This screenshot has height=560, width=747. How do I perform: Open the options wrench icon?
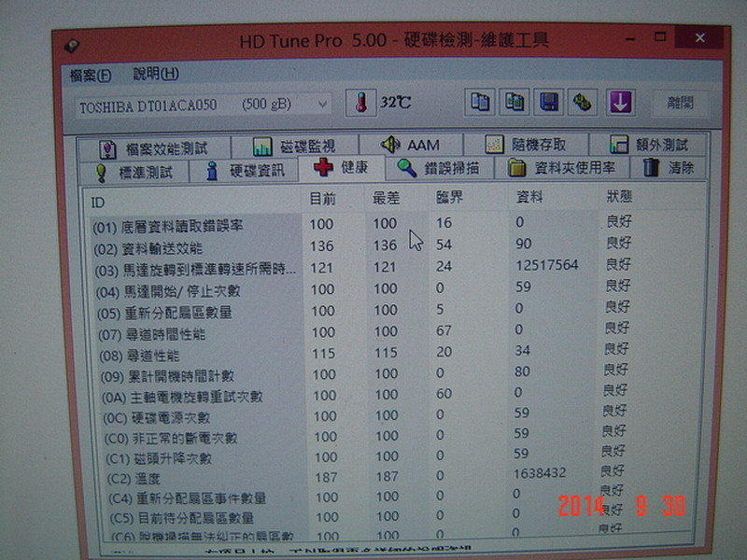pyautogui.click(x=583, y=102)
